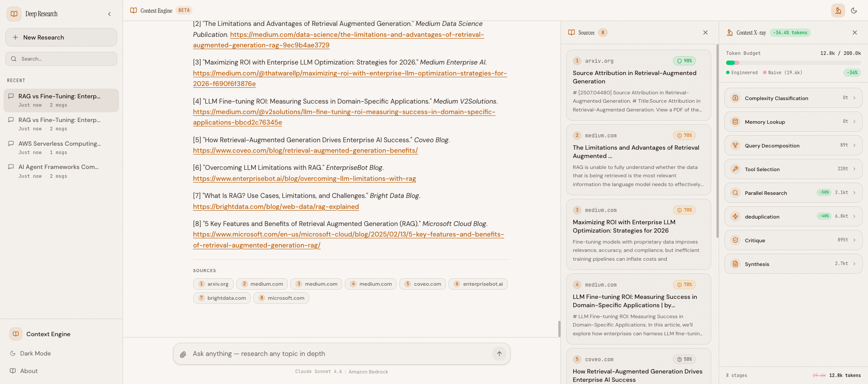Click the Complexity Classification stage icon
868x384 pixels.
tap(735, 98)
